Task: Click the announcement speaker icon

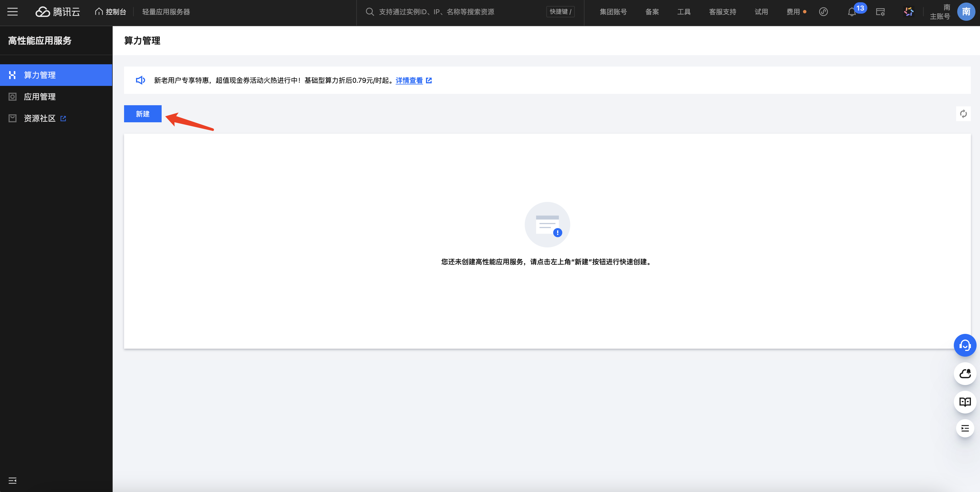Action: point(140,80)
